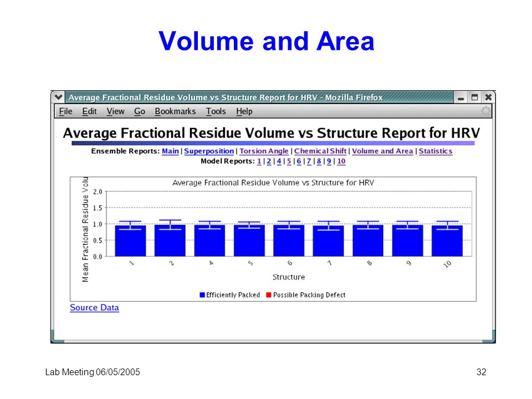The height and width of the screenshot is (399, 532).
Task: Open model report 7 link
Action: (309, 161)
